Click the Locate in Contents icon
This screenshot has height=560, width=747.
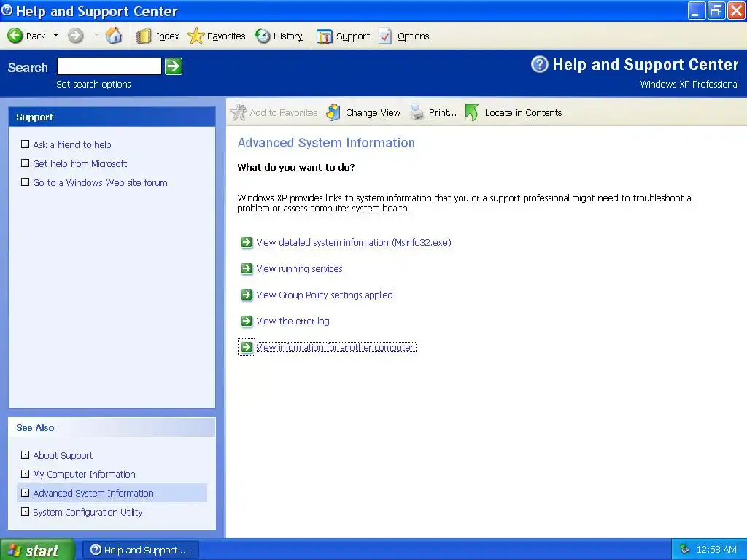pos(472,112)
